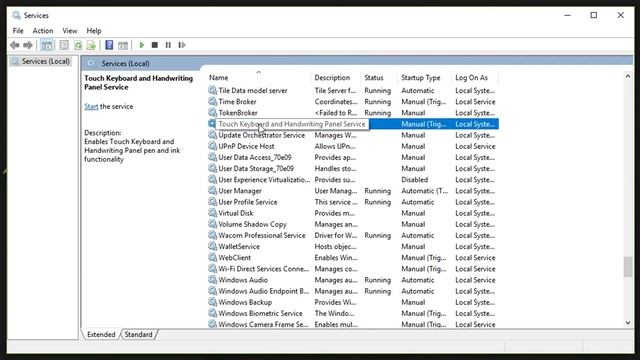Click the gear icon of Virtual Disk
The width and height of the screenshot is (640, 360).
pos(212,213)
